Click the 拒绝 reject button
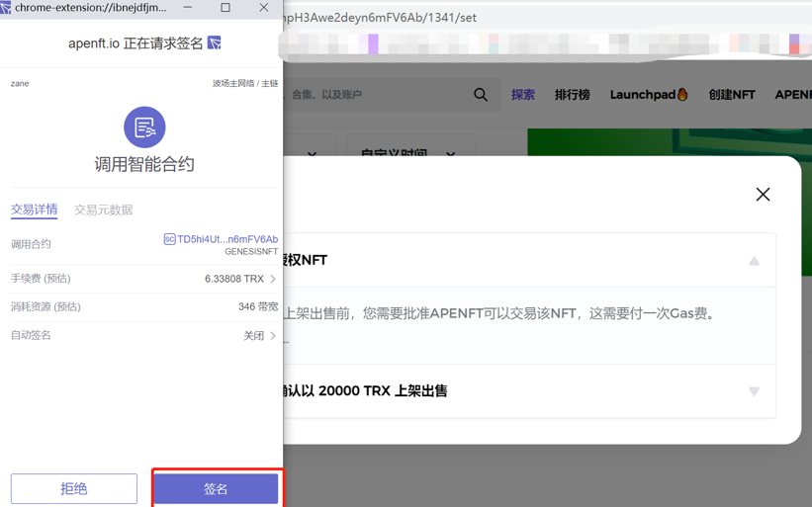Viewport: 812px width, 507px height. pyautogui.click(x=73, y=488)
